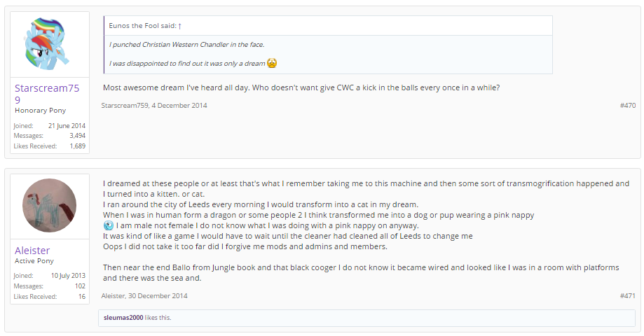The height and width of the screenshot is (336, 644).
Task: Click the Starscream759 author link below the post
Action: point(125,106)
